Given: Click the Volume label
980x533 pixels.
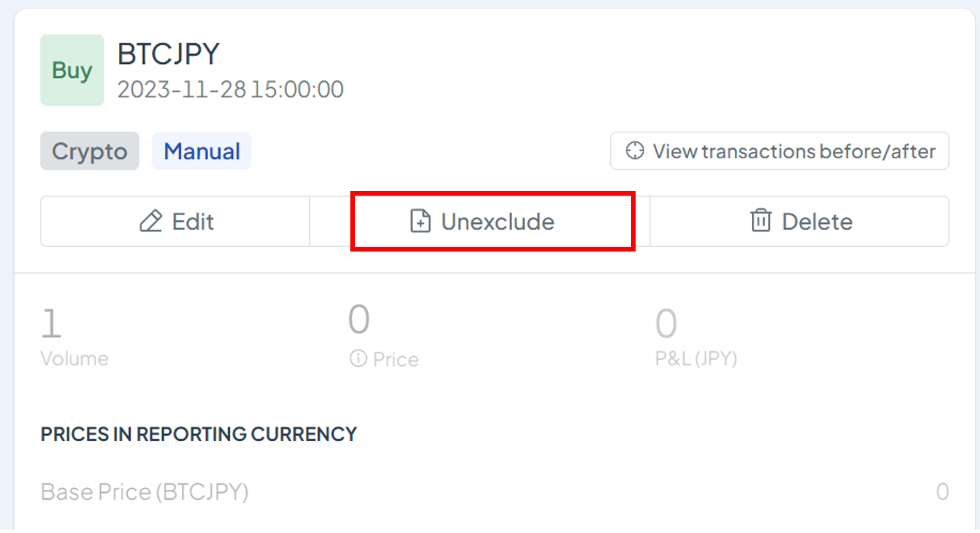Looking at the screenshot, I should pos(74,359).
